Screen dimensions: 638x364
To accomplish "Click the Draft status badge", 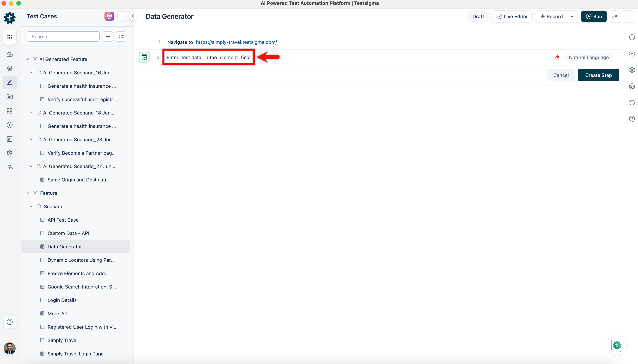I will pyautogui.click(x=478, y=17).
